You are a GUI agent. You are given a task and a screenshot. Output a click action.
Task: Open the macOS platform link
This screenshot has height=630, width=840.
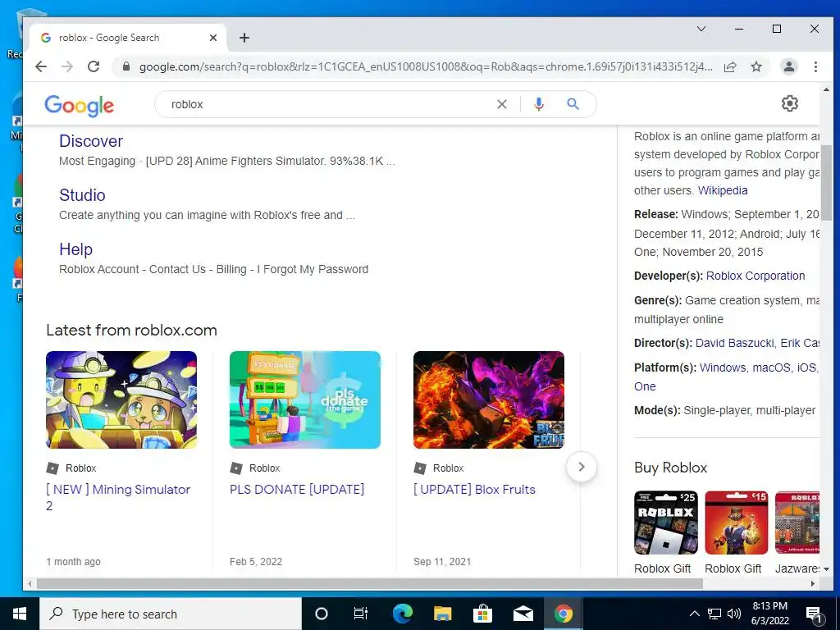[x=771, y=367]
